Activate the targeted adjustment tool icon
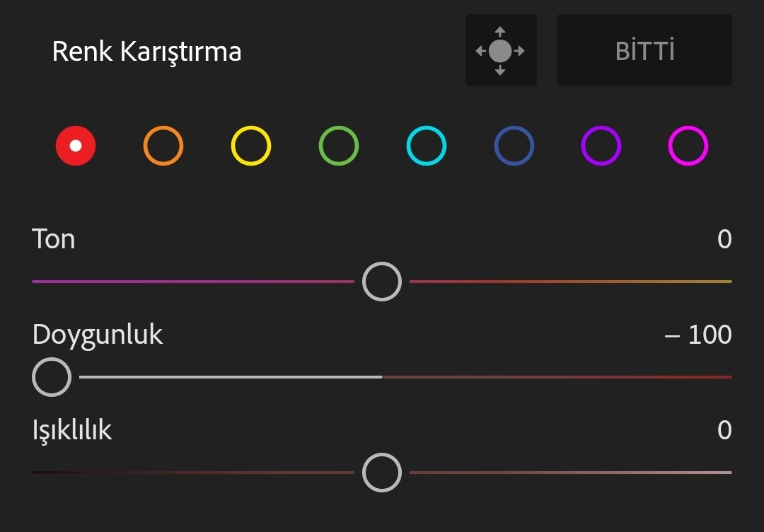Viewport: 764px width, 532px height. [501, 50]
